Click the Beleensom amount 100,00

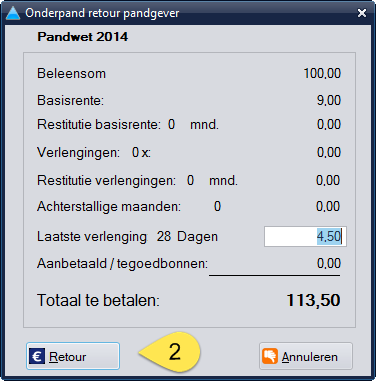322,73
